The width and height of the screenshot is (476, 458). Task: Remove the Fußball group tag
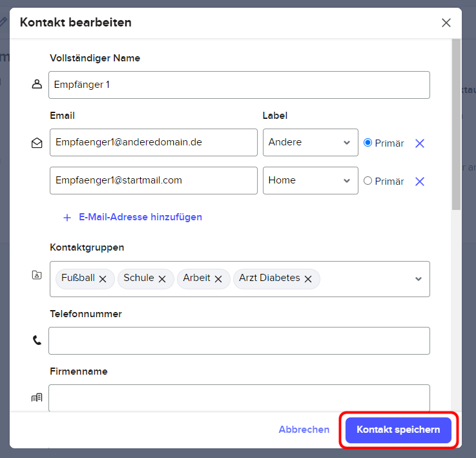point(103,279)
